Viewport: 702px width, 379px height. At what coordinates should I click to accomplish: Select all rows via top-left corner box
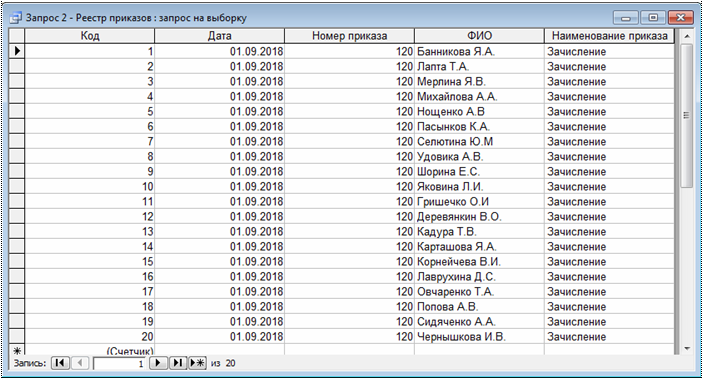[17, 36]
